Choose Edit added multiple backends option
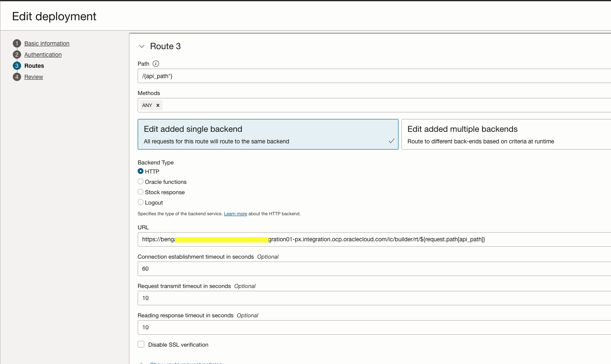The width and height of the screenshot is (611, 364). [506, 134]
